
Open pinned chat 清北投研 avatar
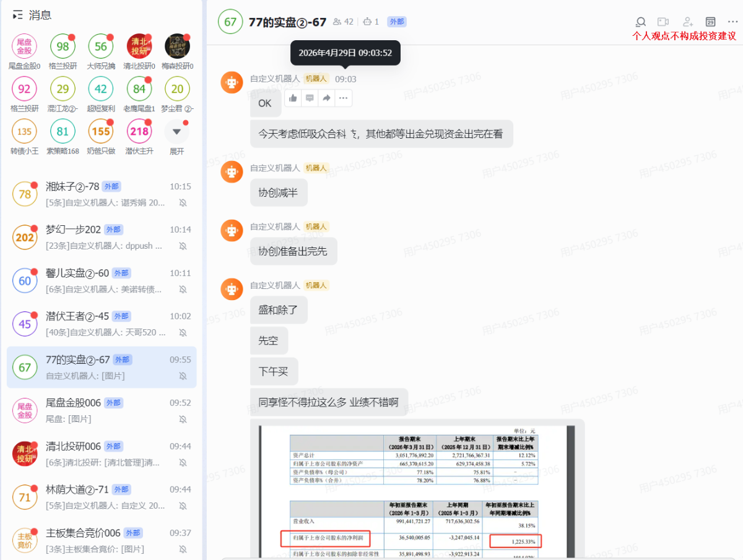(x=139, y=46)
